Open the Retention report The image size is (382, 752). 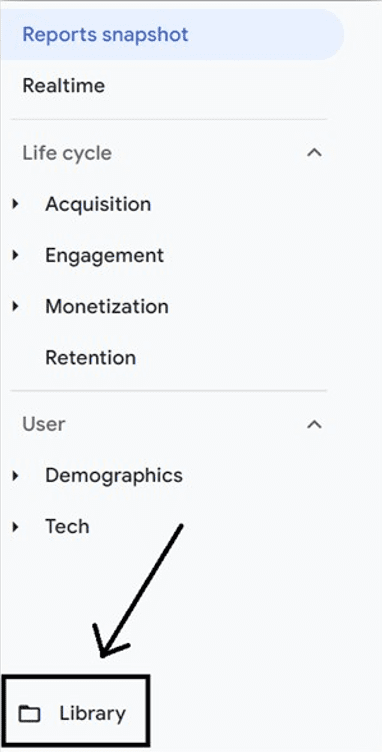91,357
